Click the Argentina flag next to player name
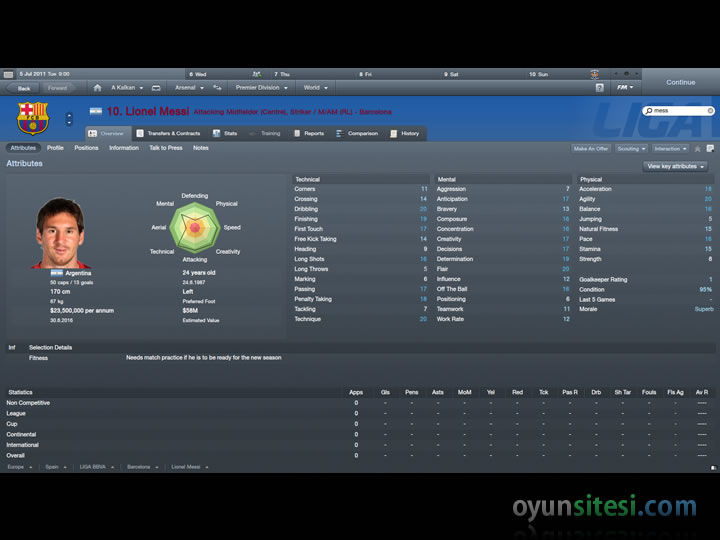Viewport: 720px width, 540px height. (96, 111)
